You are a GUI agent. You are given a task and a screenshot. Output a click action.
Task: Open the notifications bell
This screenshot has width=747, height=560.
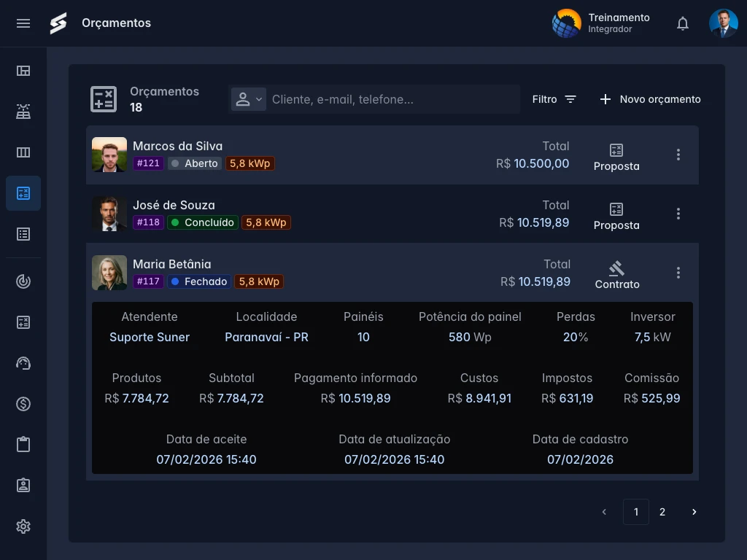[x=683, y=23]
